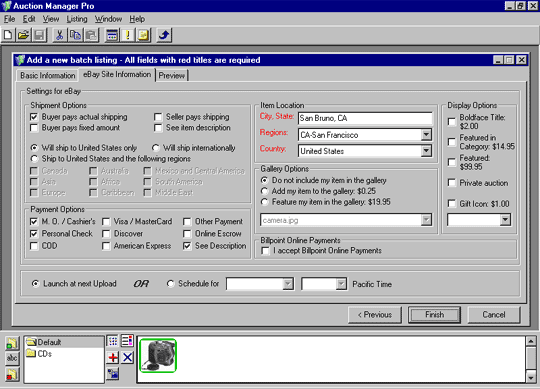Viewport: 540px width, 389px height.
Task: Click the Save floppy disk toolbar icon
Action: [39, 35]
